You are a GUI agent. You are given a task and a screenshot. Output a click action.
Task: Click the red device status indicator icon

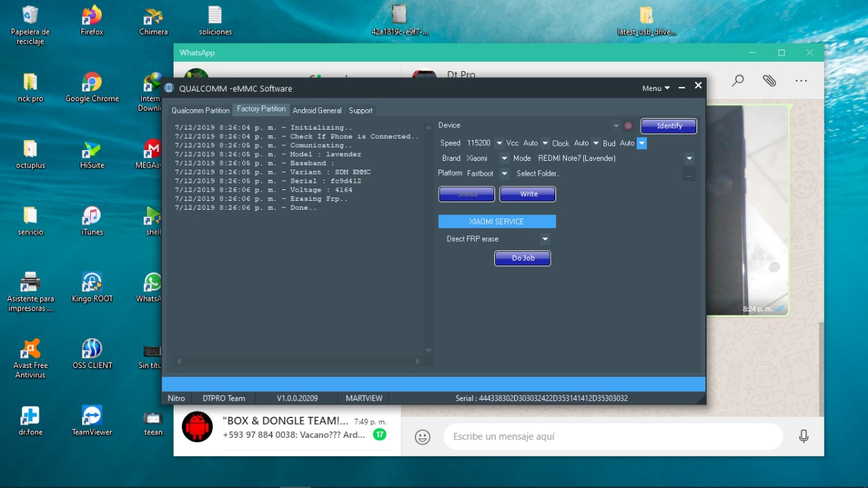[628, 126]
